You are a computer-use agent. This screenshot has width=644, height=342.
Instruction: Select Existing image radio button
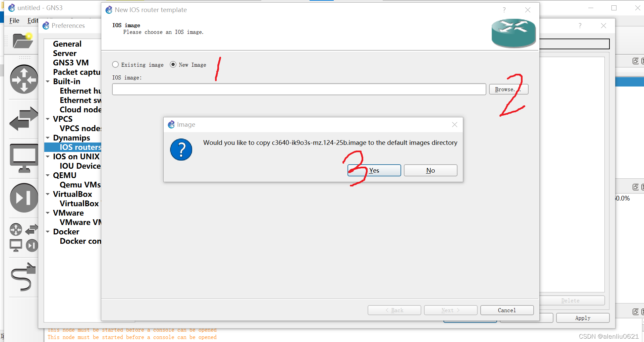pyautogui.click(x=115, y=65)
